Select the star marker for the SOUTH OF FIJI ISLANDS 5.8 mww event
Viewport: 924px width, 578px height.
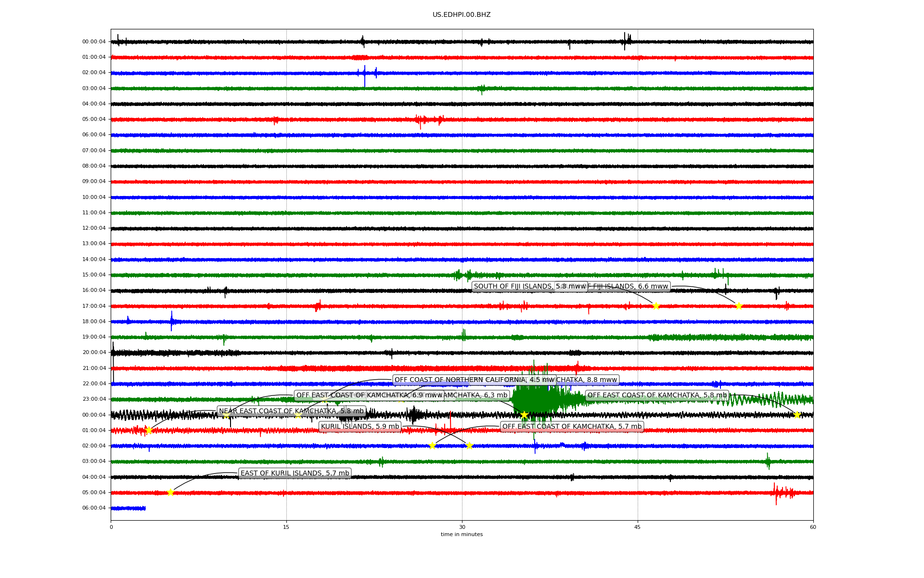tap(656, 306)
